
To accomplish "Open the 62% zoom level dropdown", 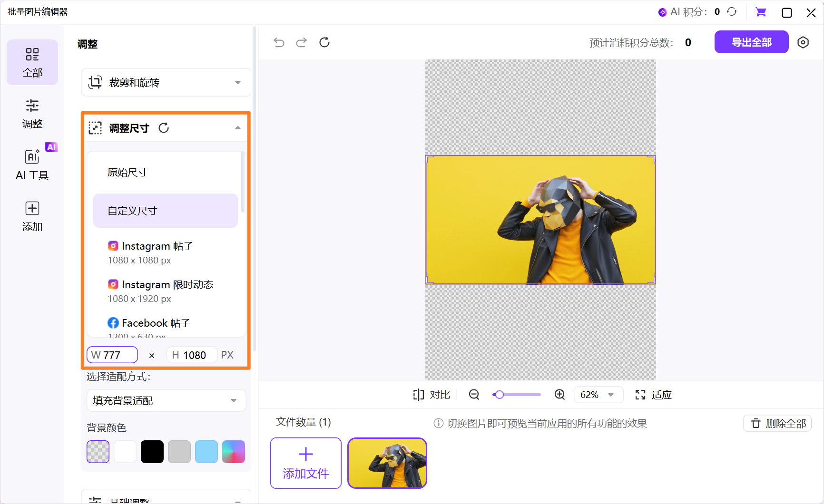I will [598, 395].
